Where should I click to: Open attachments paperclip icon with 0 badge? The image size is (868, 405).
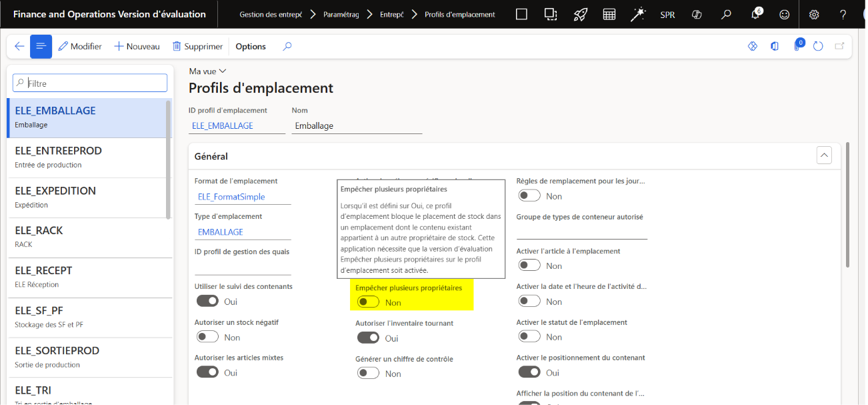tap(797, 46)
